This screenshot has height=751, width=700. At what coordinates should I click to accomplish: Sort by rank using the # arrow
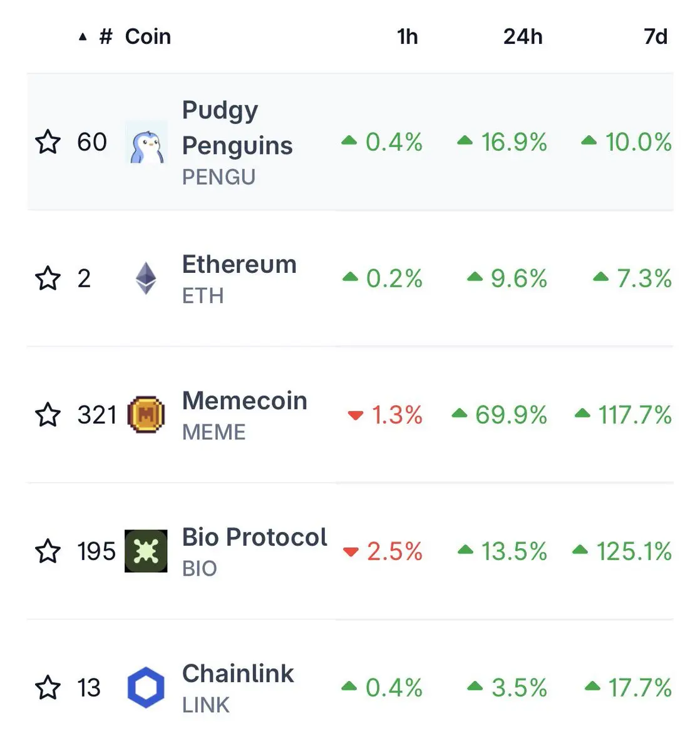96,37
